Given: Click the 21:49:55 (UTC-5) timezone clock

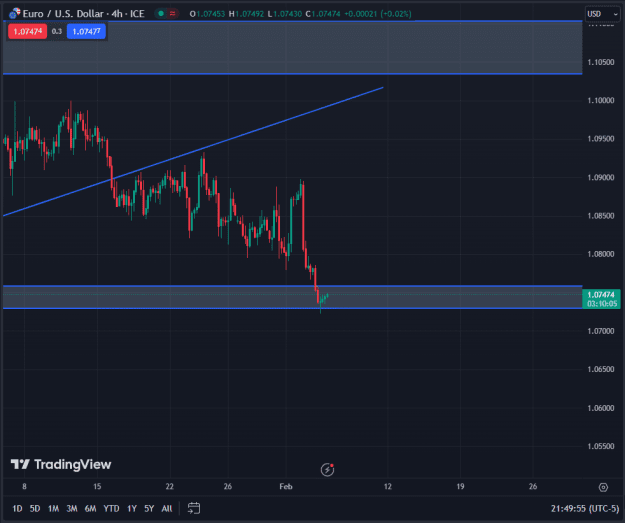Looking at the screenshot, I should (x=585, y=508).
